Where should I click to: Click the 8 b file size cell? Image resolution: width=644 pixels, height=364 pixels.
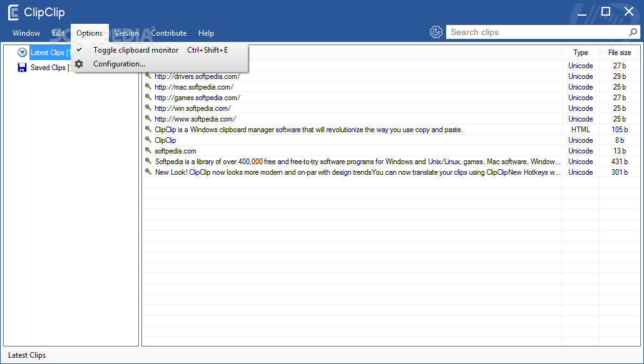click(620, 140)
